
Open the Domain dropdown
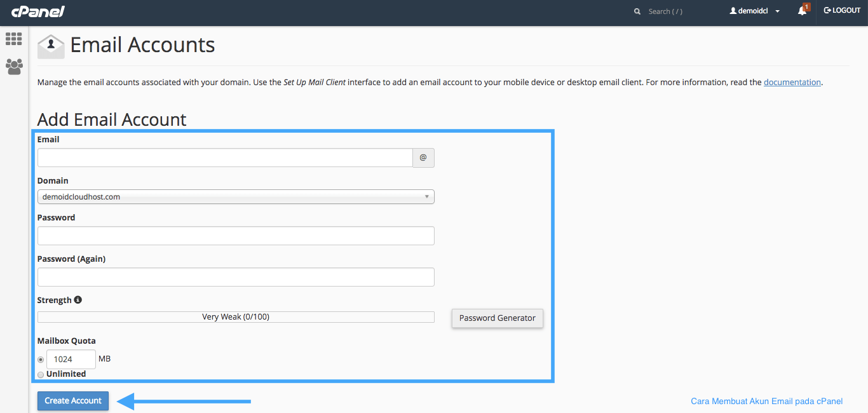click(235, 196)
